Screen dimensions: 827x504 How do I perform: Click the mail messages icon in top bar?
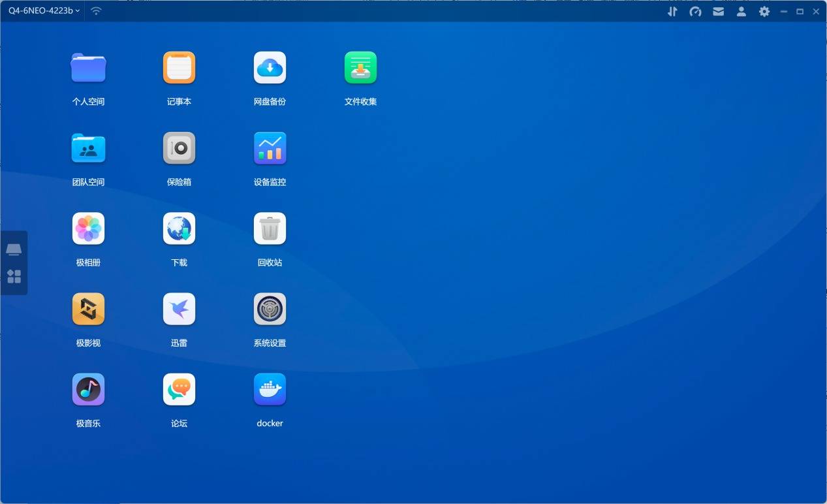tap(718, 12)
